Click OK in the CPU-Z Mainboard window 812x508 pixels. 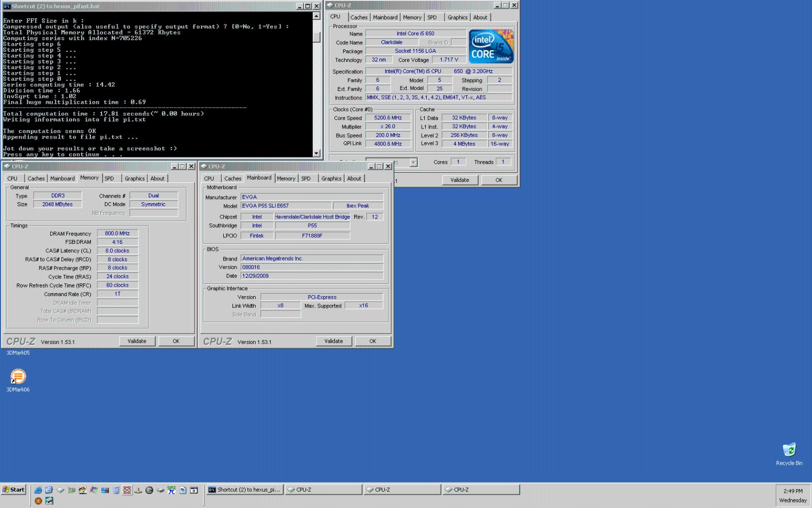pyautogui.click(x=373, y=341)
